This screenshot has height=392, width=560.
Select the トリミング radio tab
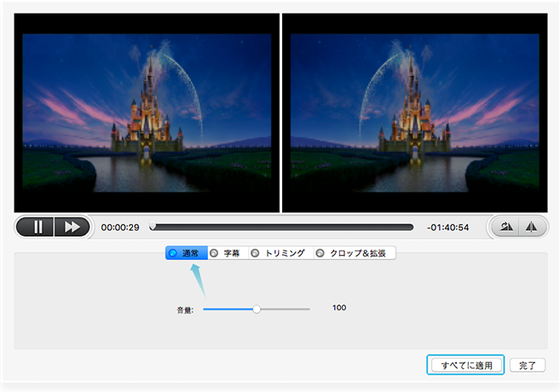[x=281, y=253]
